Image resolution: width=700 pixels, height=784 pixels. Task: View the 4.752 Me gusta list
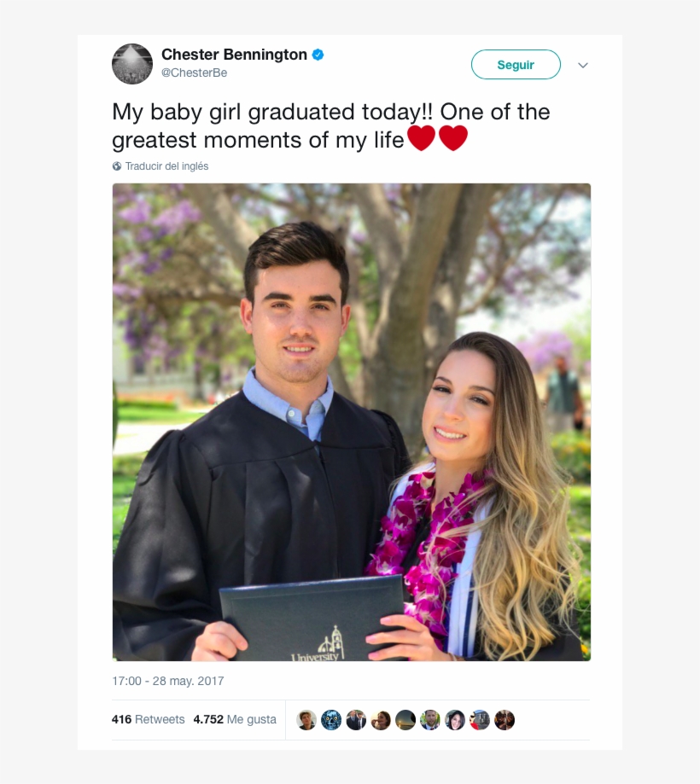[235, 719]
